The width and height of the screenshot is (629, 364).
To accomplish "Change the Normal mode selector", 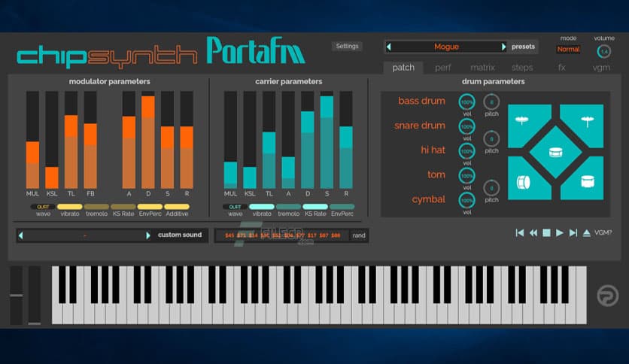I will coord(568,50).
